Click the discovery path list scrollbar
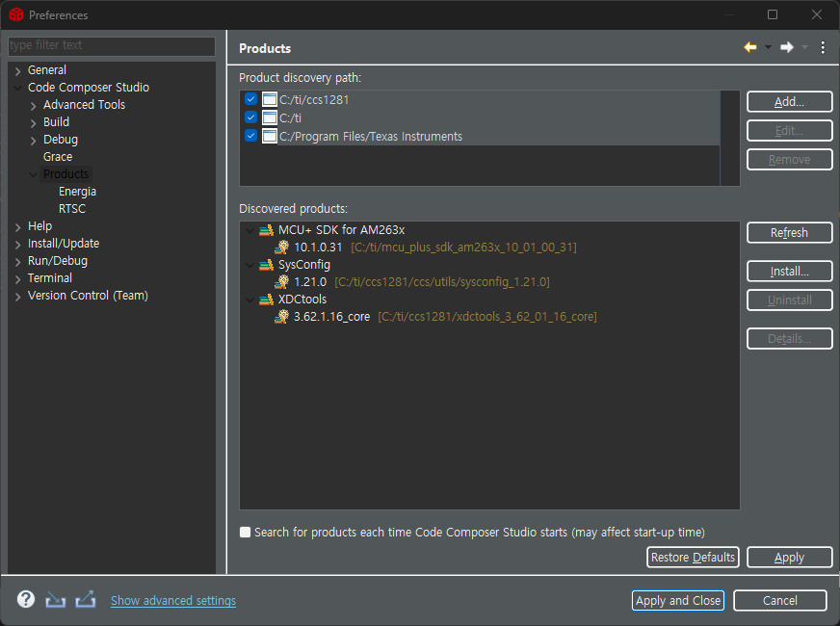The height and width of the screenshot is (626, 840). (729, 138)
